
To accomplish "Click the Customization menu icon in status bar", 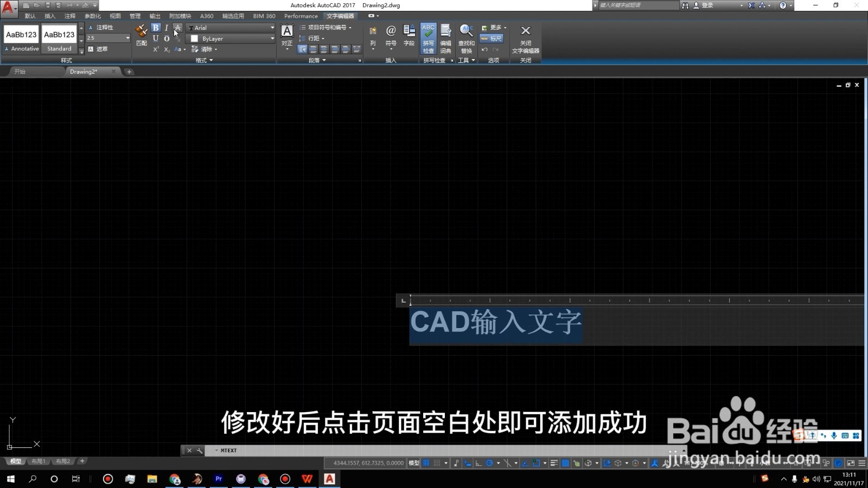I will point(861,463).
